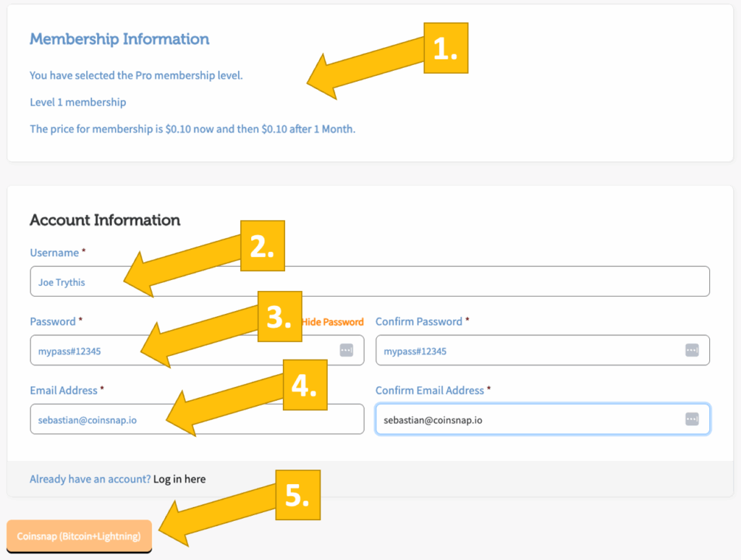
Task: Click the key icon in Confirm Email Address field
Action: 692,419
